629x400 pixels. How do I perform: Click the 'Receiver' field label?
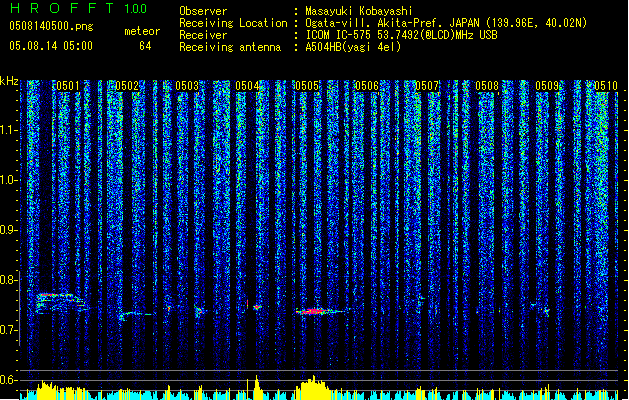(203, 35)
